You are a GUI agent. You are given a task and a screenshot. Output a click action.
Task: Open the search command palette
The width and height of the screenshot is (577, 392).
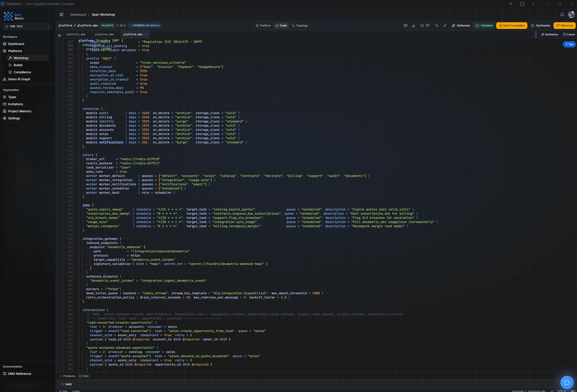(x=425, y=26)
